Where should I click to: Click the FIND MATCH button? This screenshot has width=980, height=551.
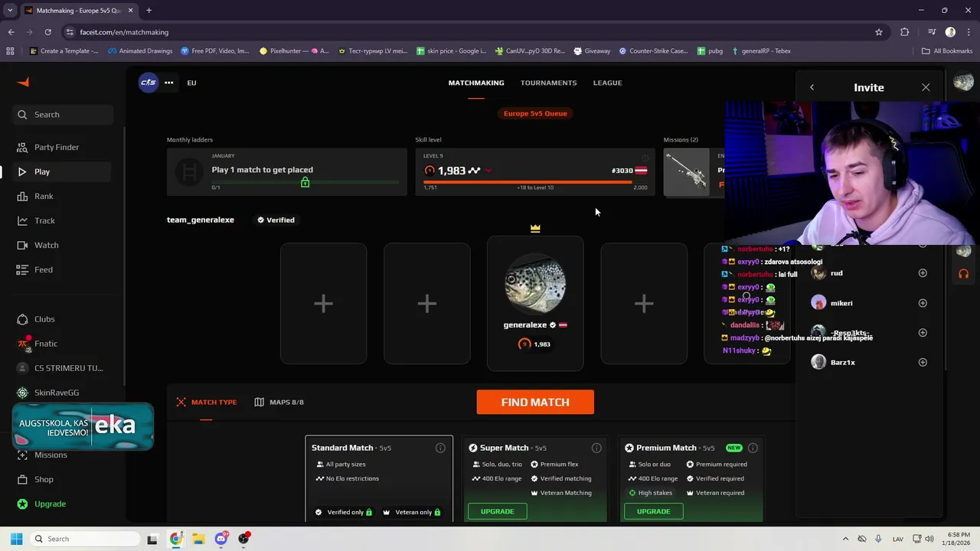tap(535, 402)
